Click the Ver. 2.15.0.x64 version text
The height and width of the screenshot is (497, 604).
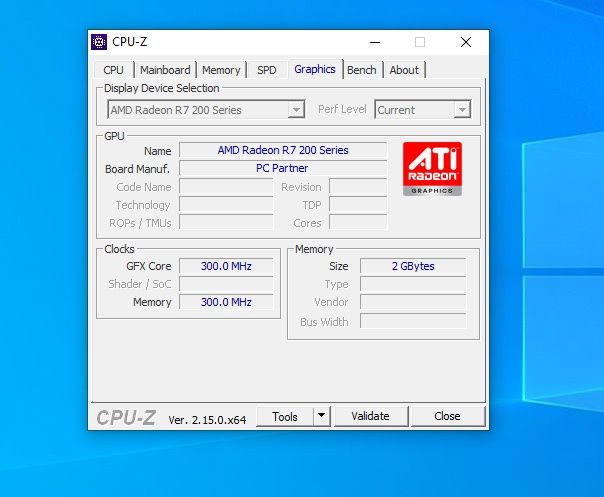[x=207, y=420]
